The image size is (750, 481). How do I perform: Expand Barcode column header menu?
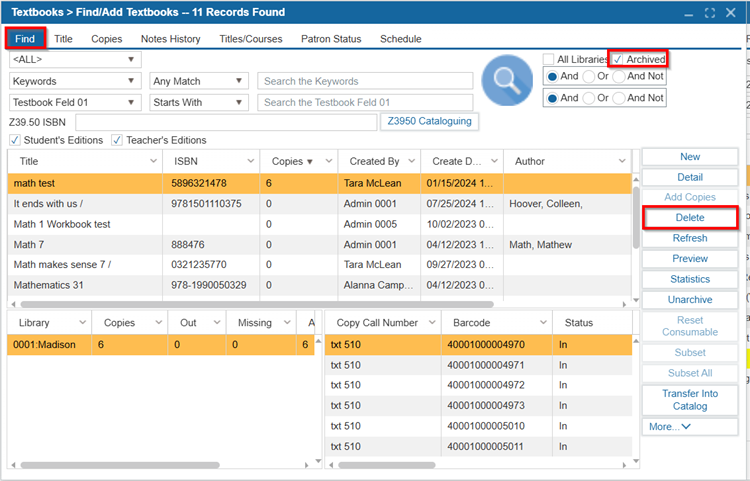tap(543, 323)
